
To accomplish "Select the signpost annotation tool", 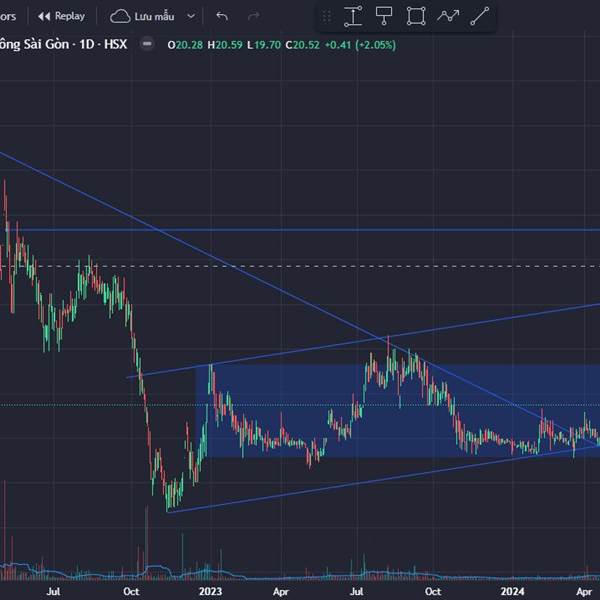I will click(x=384, y=16).
